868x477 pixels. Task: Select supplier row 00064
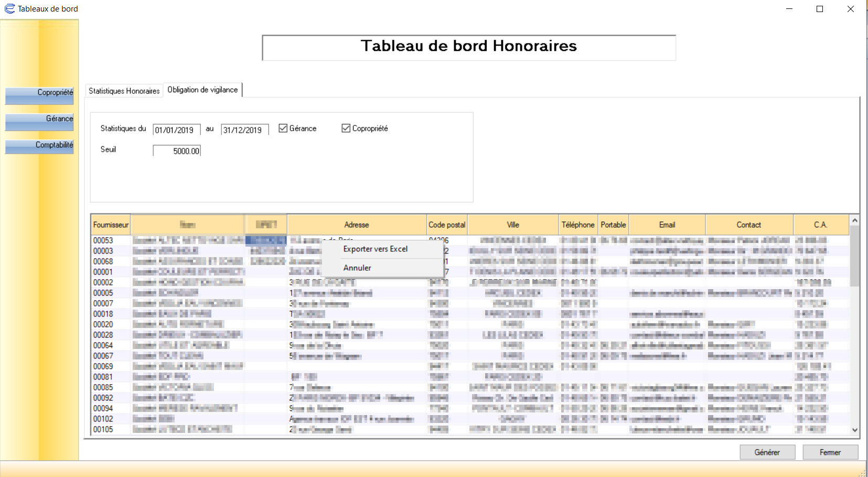point(470,345)
